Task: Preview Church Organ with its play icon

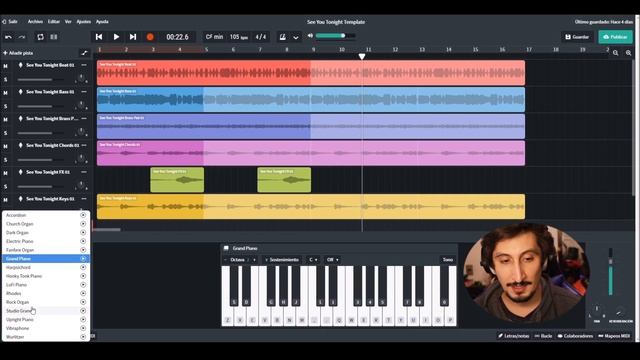Action: (x=83, y=224)
